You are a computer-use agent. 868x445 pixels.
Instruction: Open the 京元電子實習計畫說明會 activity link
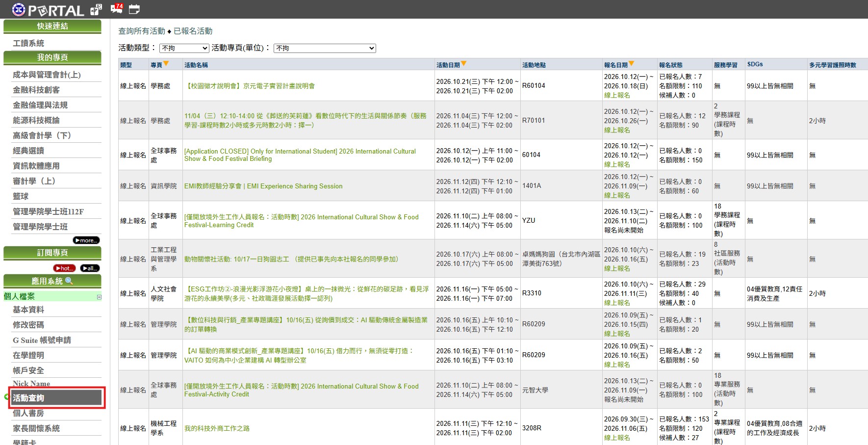pyautogui.click(x=250, y=86)
